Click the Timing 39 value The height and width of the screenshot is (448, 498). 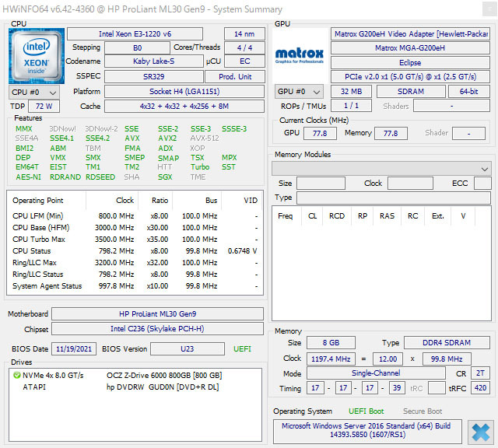pos(397,388)
